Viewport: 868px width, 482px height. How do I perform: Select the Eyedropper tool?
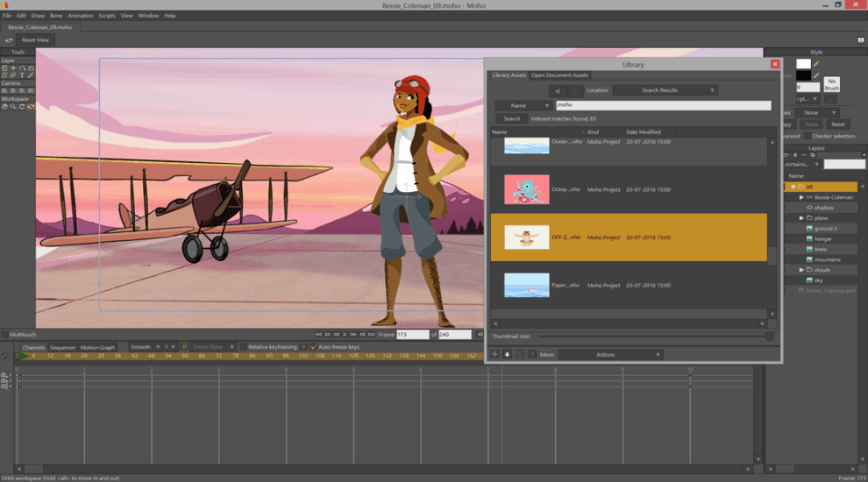31,74
